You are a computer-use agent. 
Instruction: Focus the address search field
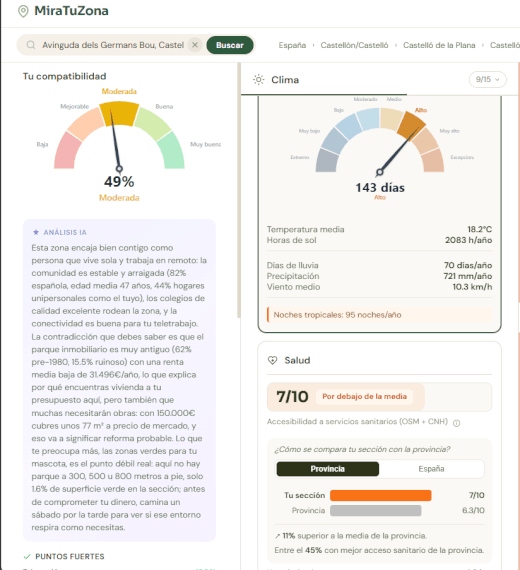pyautogui.click(x=113, y=45)
